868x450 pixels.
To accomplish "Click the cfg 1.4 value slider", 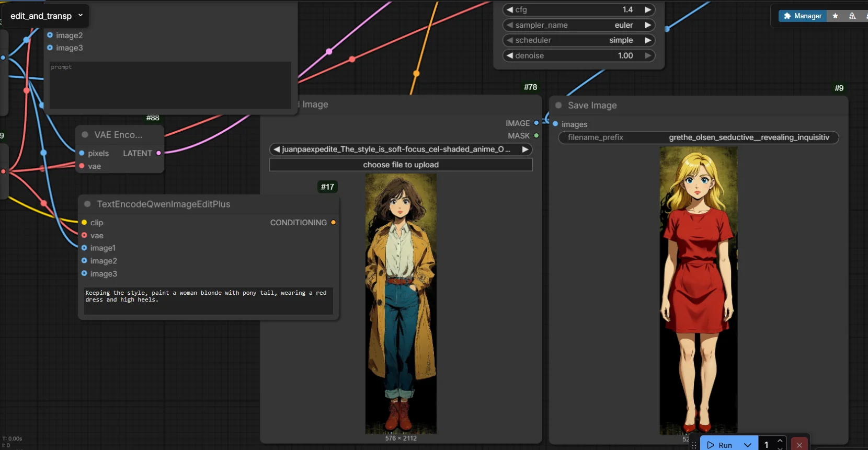I will click(x=579, y=9).
